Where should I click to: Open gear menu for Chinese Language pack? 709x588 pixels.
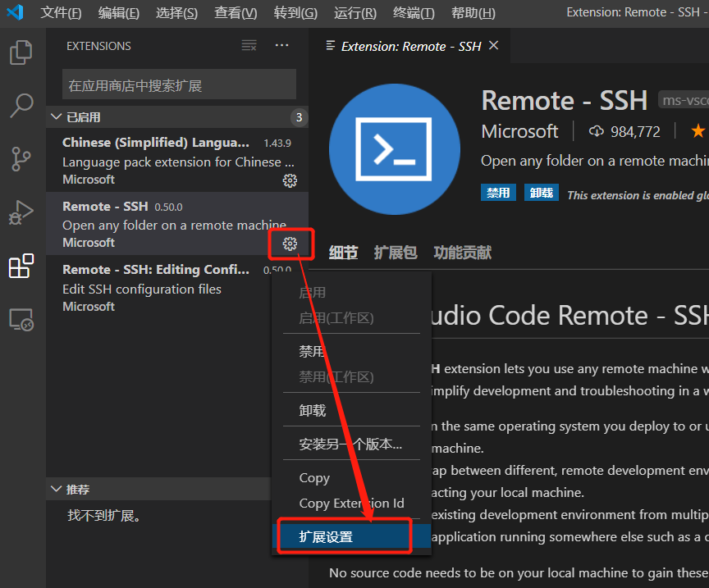pyautogui.click(x=290, y=180)
